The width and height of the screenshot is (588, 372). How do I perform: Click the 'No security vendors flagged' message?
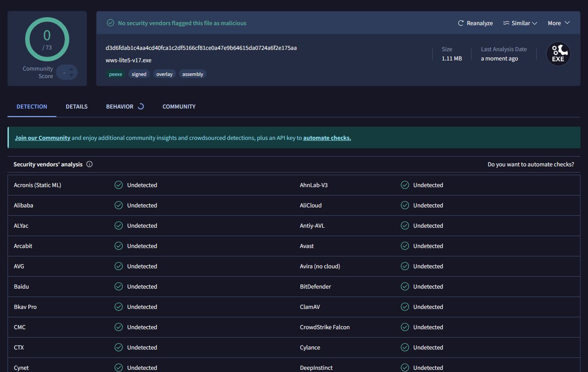pyautogui.click(x=182, y=23)
